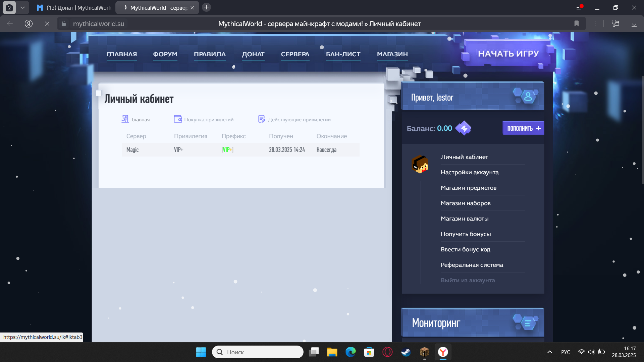Screen dimensions: 644x362
Task: Click the НАЧАТЬ ИГРУ button
Action: pos(508,54)
